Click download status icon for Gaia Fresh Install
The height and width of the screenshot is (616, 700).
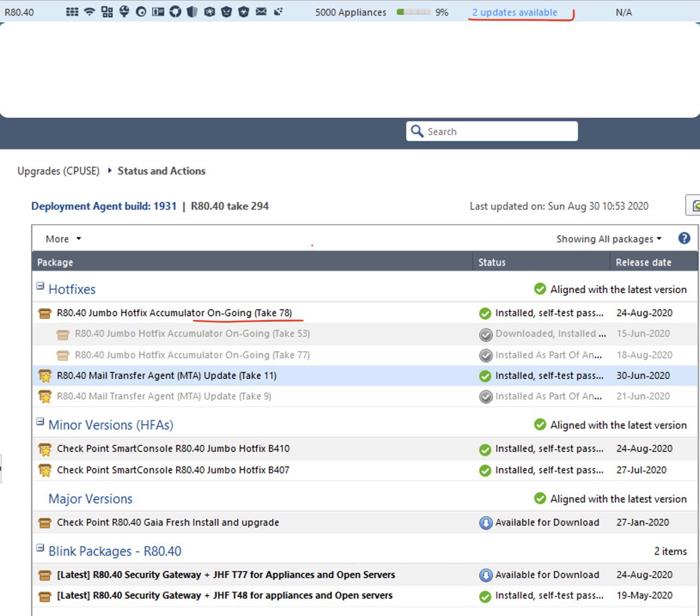pos(486,523)
